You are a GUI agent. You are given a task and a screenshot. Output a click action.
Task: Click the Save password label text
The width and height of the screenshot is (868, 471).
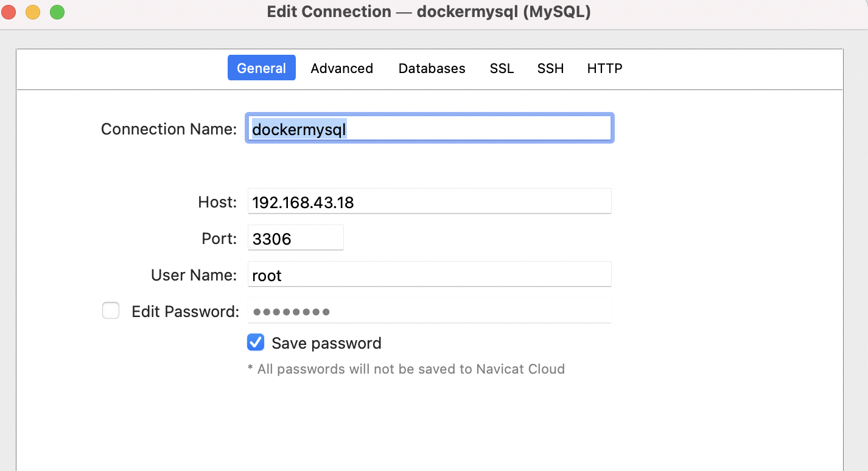[326, 343]
